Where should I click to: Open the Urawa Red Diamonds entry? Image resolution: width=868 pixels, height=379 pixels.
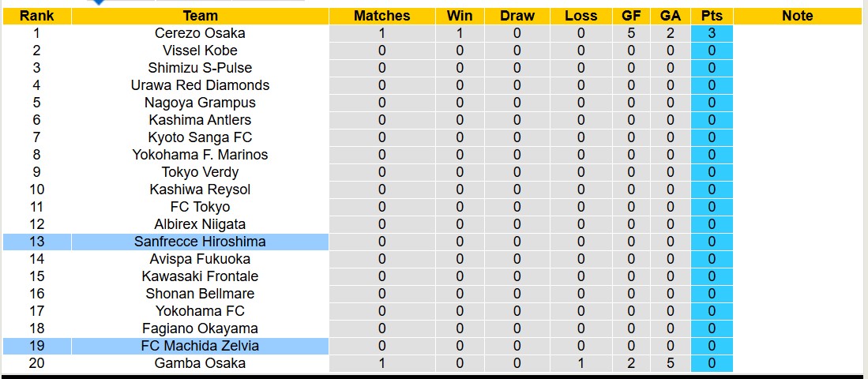point(200,85)
